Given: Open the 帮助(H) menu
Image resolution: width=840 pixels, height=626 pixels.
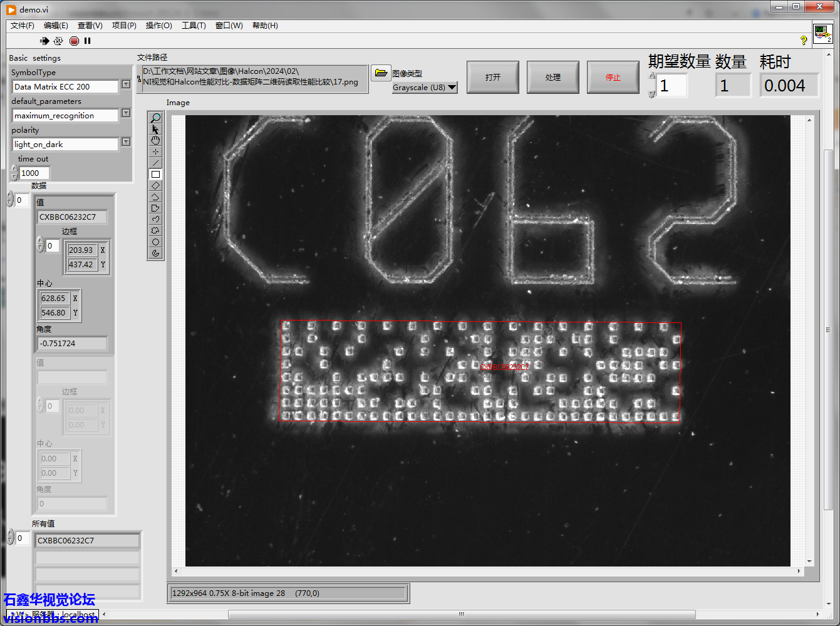Looking at the screenshot, I should [x=265, y=26].
